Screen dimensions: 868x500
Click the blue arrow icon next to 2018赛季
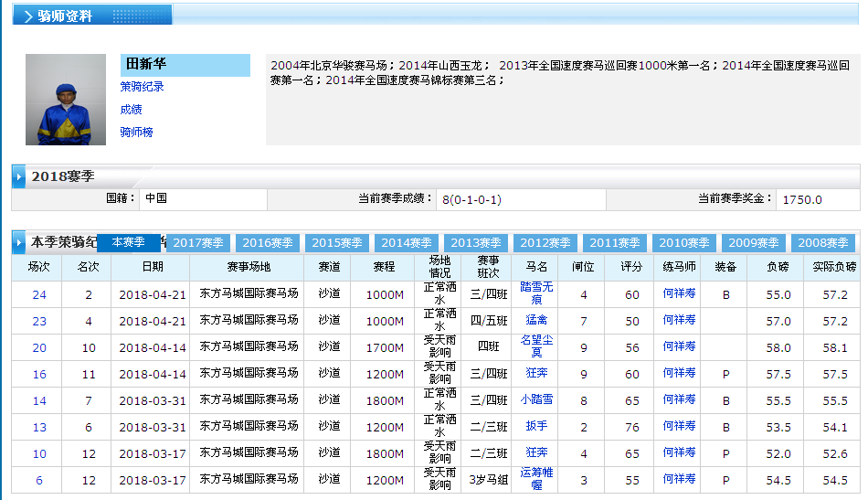[x=19, y=176]
